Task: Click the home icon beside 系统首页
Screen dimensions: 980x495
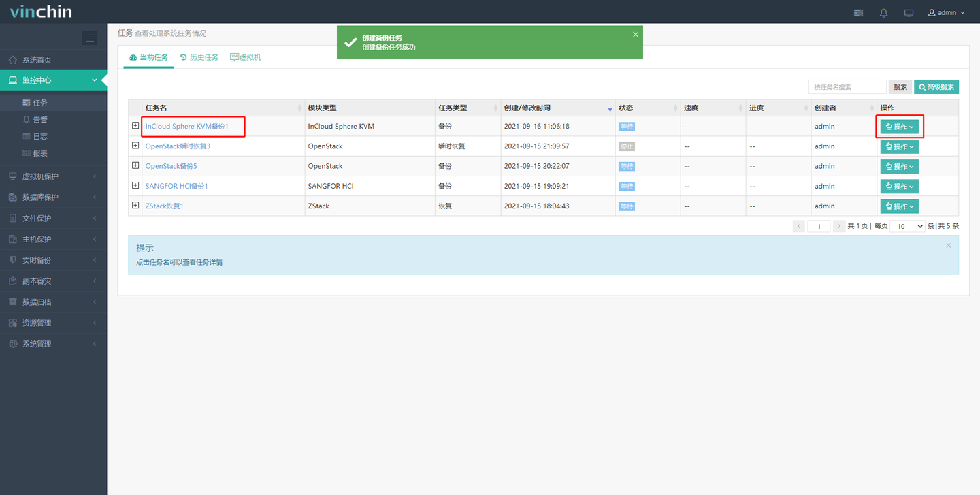Action: (13, 60)
